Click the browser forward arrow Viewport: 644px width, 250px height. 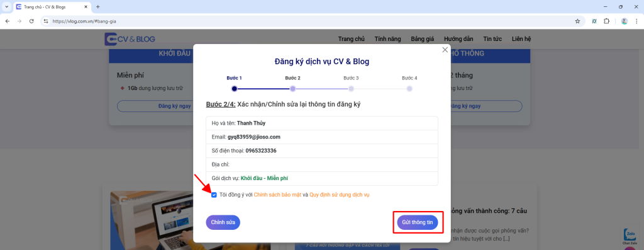coord(19,21)
